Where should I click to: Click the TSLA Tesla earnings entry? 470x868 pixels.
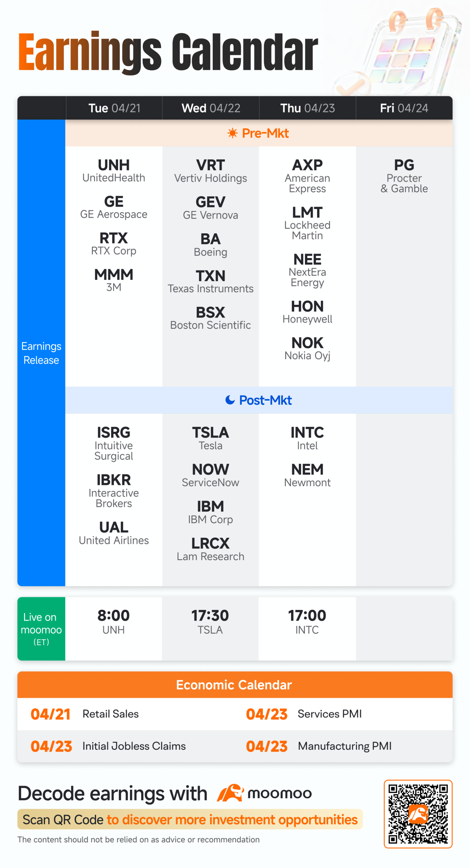pos(210,438)
